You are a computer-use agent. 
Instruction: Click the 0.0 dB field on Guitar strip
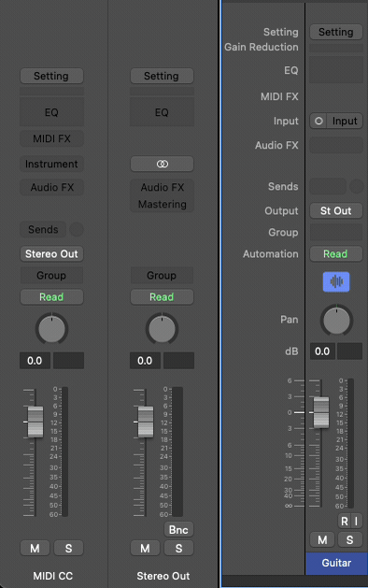[322, 351]
